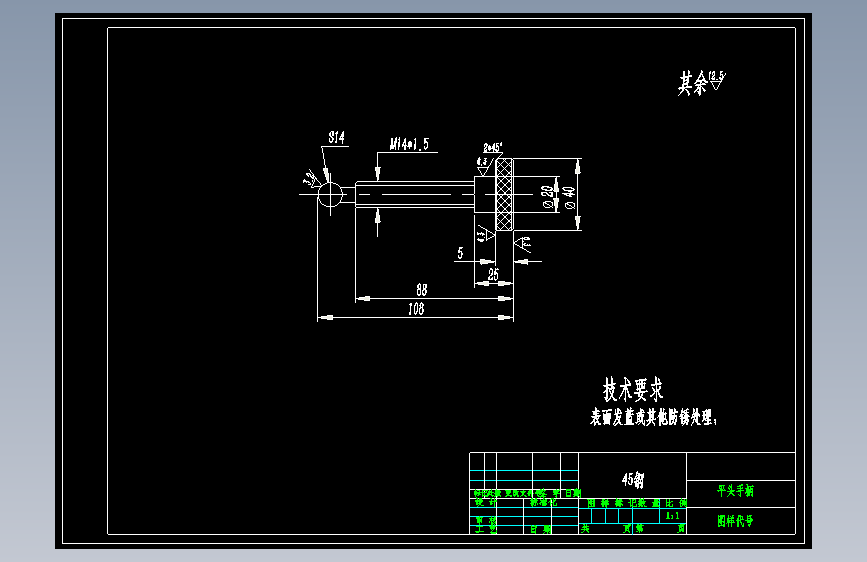Select the 3.2 roughness symbol near sphere
This screenshot has width=867, height=562.
[312, 178]
